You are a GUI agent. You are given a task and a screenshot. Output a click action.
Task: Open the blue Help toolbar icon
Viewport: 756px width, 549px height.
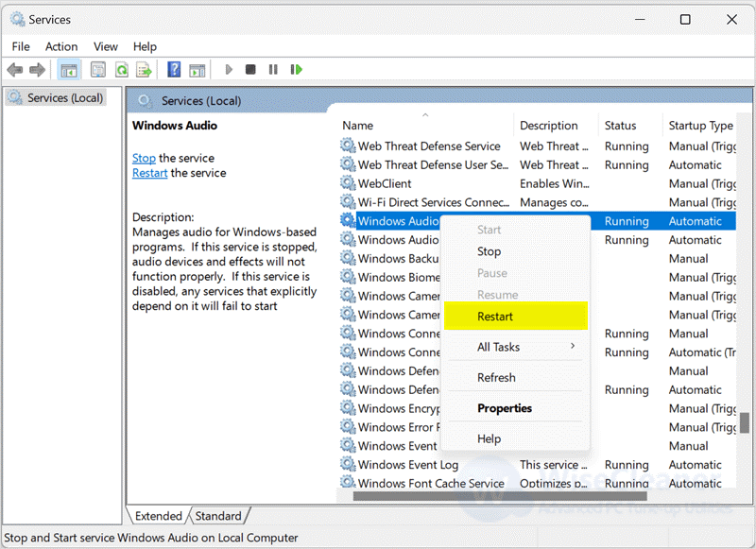[x=174, y=70]
